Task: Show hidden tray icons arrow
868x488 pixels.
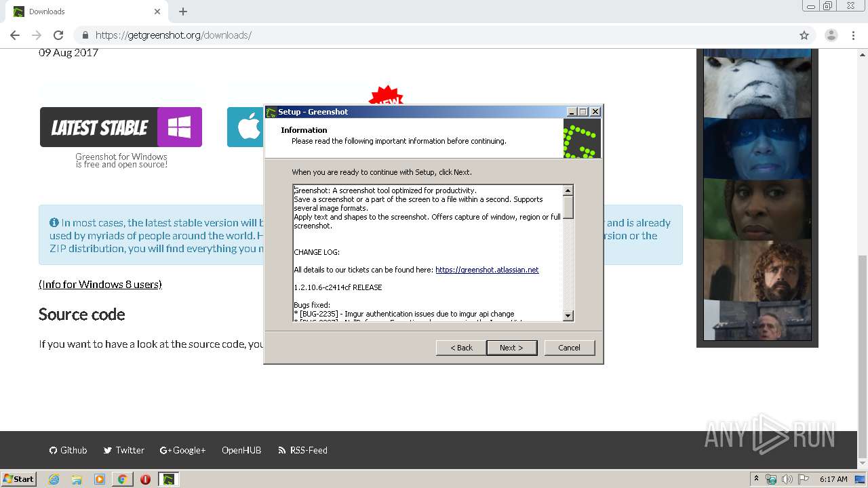Action: pos(756,479)
